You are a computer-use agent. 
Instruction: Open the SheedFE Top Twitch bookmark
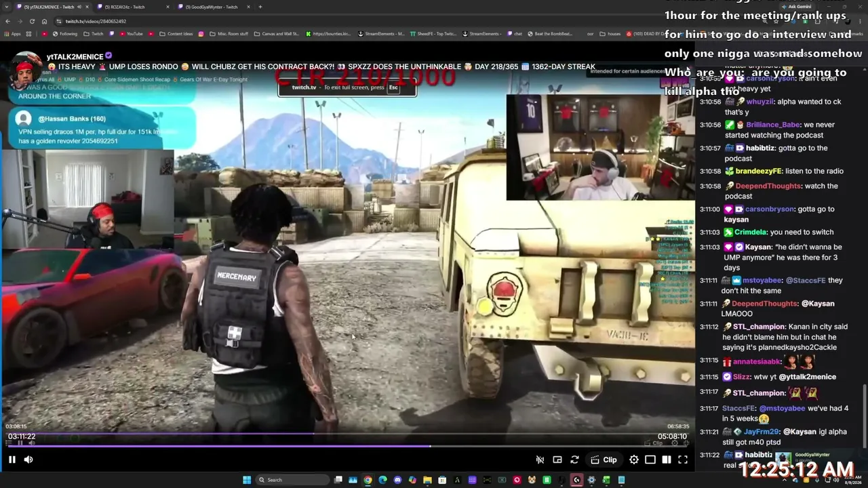(x=432, y=34)
